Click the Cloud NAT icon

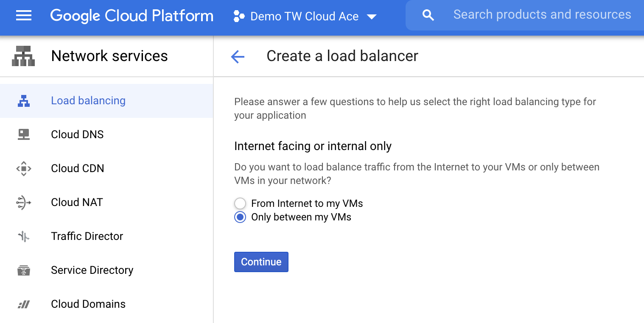point(24,202)
